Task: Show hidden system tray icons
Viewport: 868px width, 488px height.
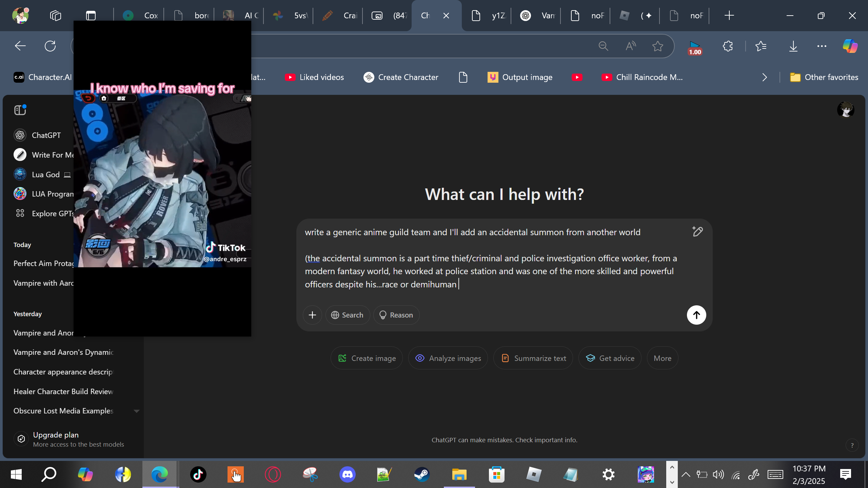Action: [686, 474]
